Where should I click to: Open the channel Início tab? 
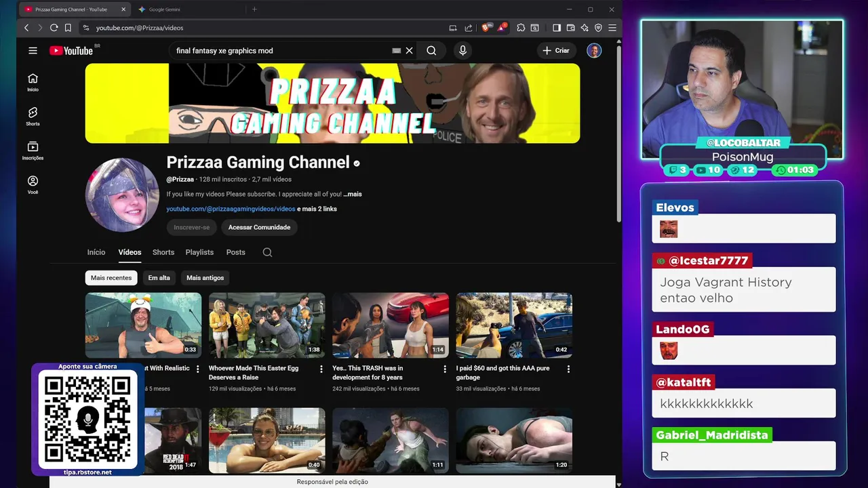coord(96,252)
